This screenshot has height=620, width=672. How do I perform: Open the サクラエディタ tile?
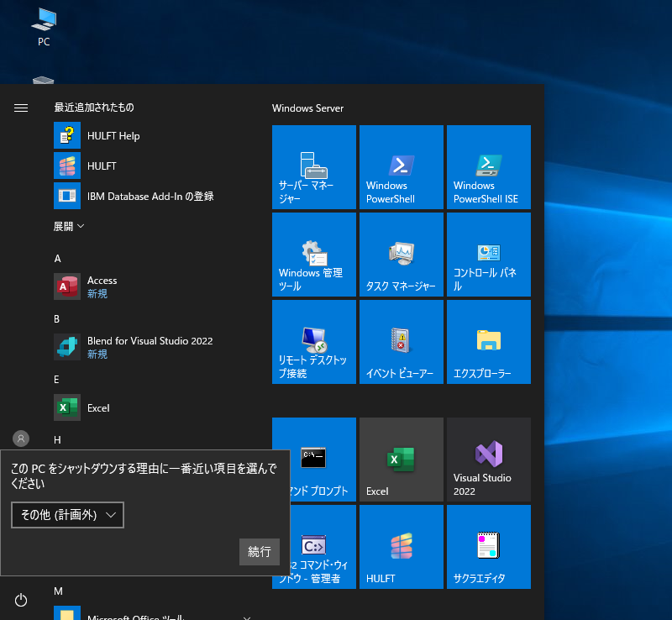(489, 547)
